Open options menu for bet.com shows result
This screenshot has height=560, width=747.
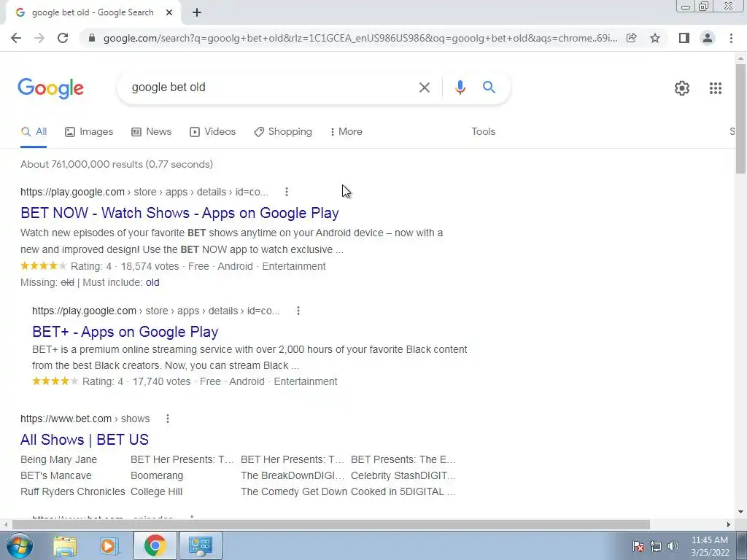(x=168, y=419)
